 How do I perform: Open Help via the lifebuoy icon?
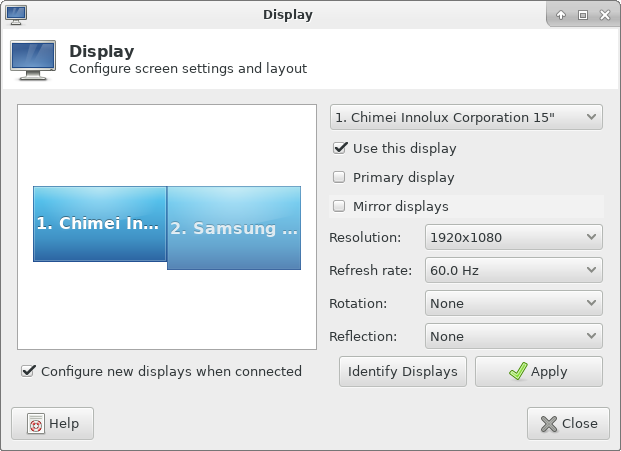[36, 424]
